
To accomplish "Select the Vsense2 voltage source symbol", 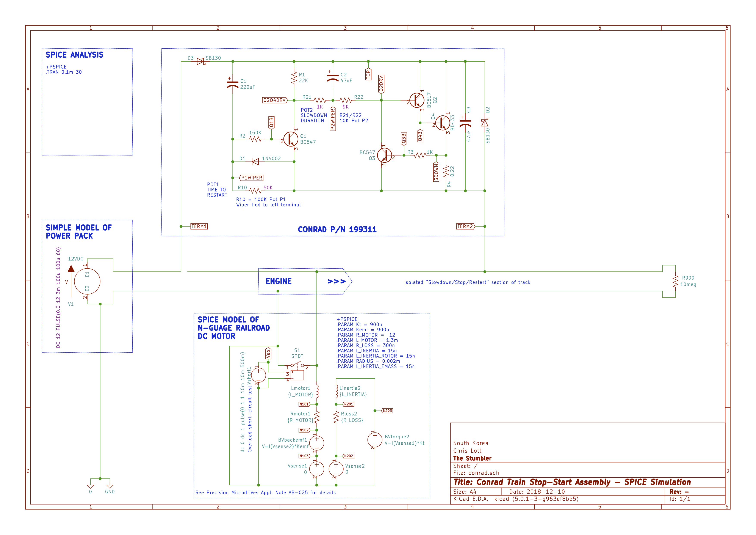I will tap(336, 469).
